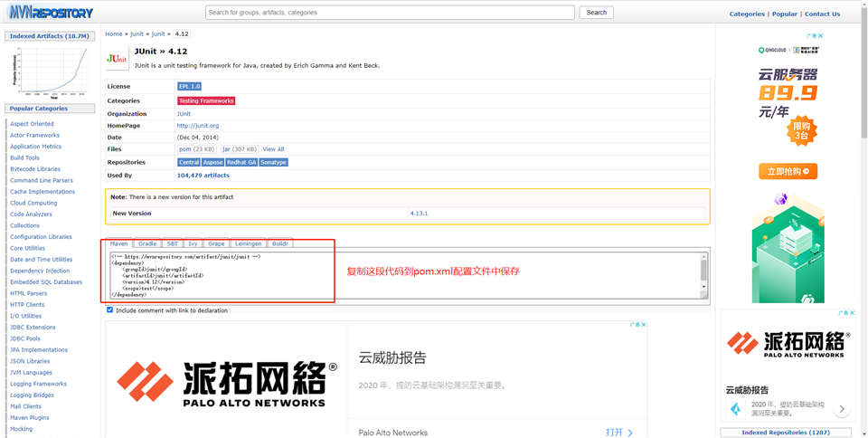Click the 打开 link in banner ad

pos(618,433)
